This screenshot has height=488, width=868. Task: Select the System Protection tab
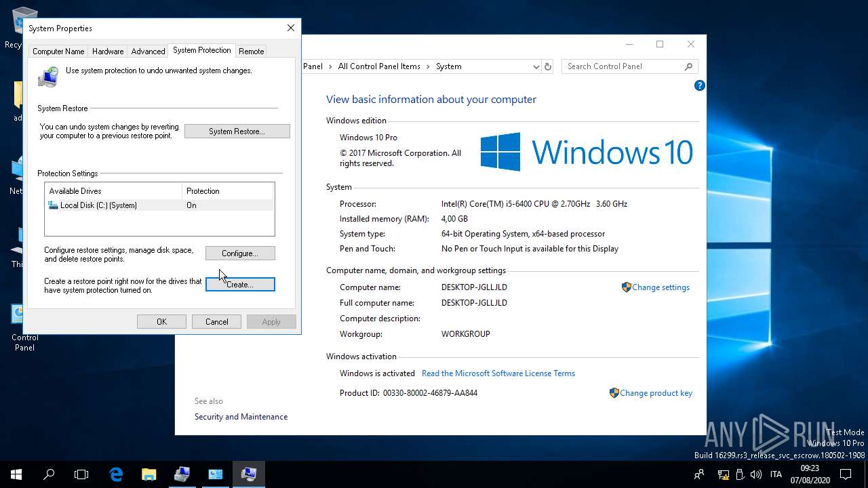201,50
